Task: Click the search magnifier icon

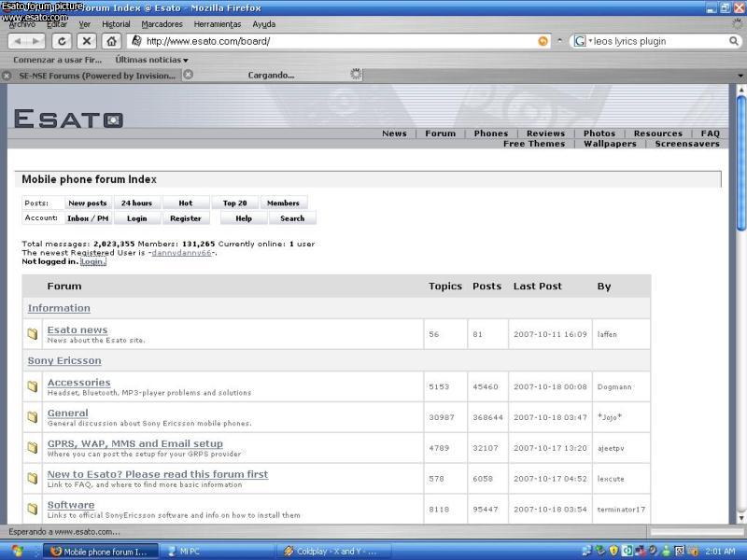Action: 734,41
